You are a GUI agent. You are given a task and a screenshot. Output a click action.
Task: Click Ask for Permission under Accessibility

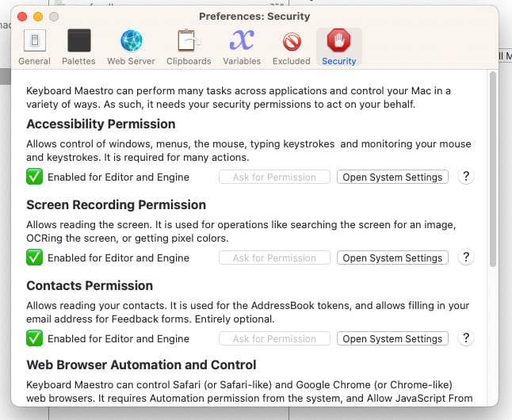(x=274, y=177)
